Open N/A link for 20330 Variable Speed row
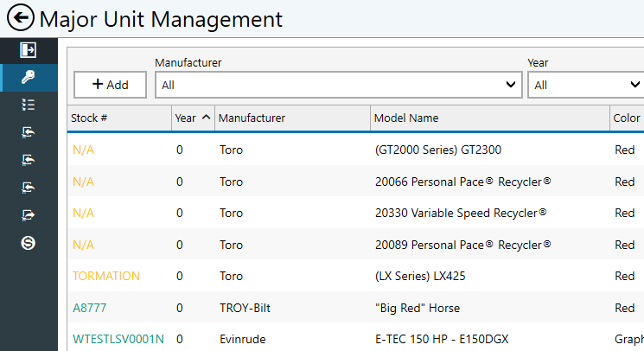The image size is (644, 351). 83,213
